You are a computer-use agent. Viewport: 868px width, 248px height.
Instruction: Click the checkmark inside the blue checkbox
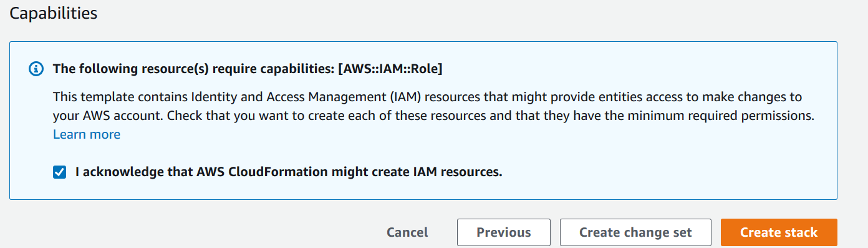pos(60,172)
